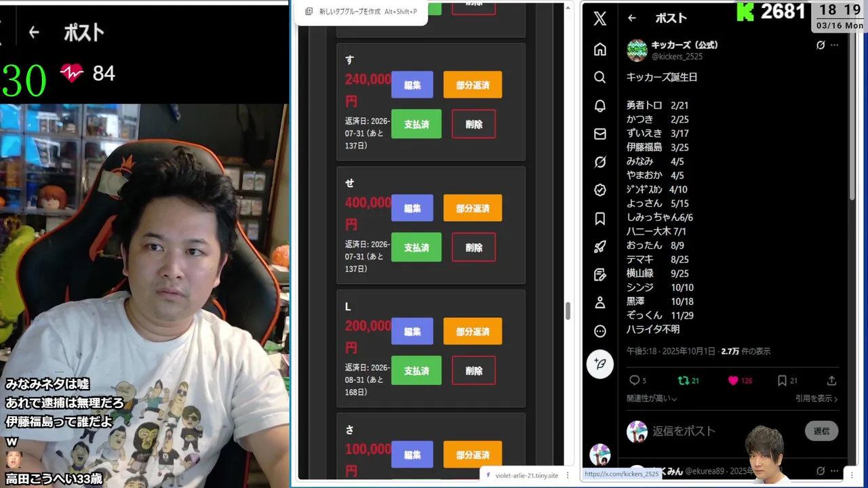Click the debt list page scrollbar
Image resolution: width=868 pixels, height=488 pixels.
pos(568,311)
